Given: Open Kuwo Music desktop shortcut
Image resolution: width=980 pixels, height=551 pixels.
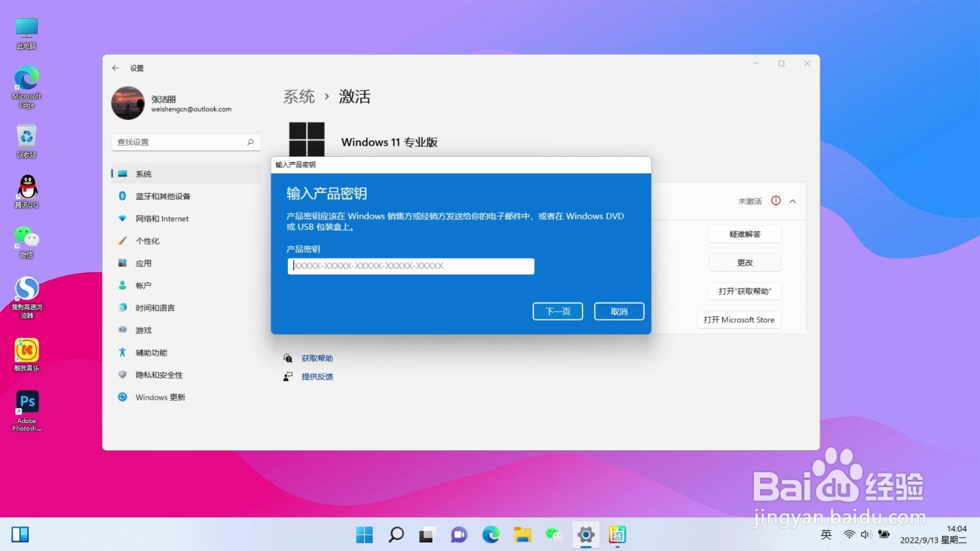Looking at the screenshot, I should pos(26,355).
